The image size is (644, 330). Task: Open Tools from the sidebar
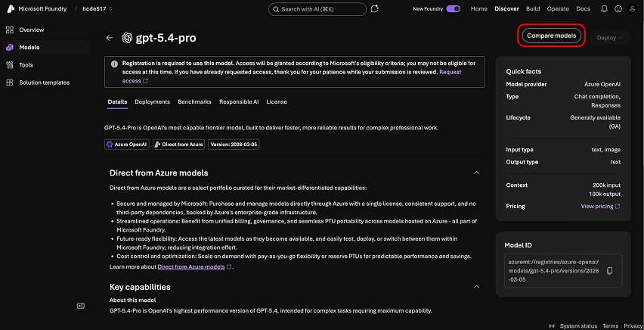point(26,65)
